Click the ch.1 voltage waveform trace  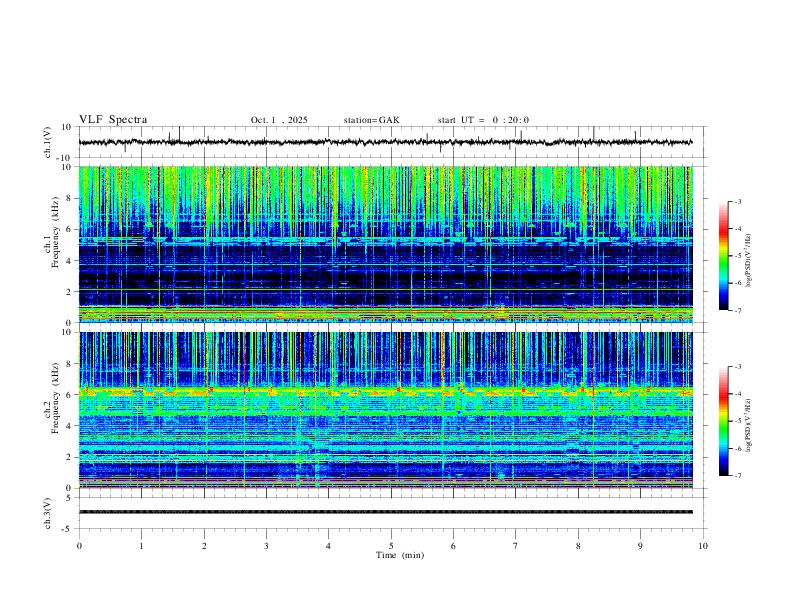click(386, 142)
